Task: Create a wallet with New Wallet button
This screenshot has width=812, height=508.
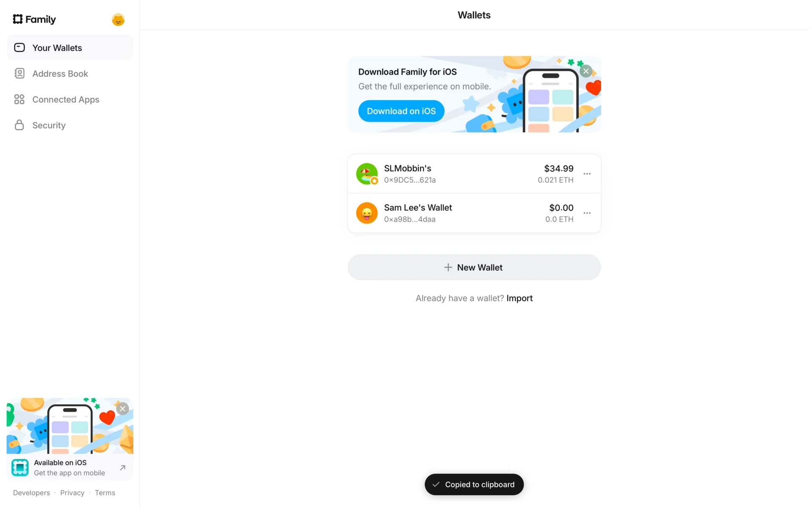Action: [x=474, y=267]
